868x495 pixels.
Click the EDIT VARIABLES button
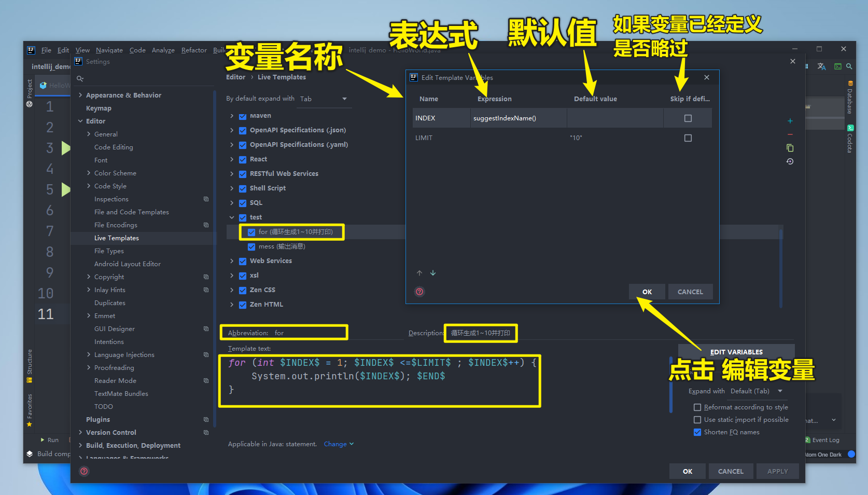coord(736,352)
